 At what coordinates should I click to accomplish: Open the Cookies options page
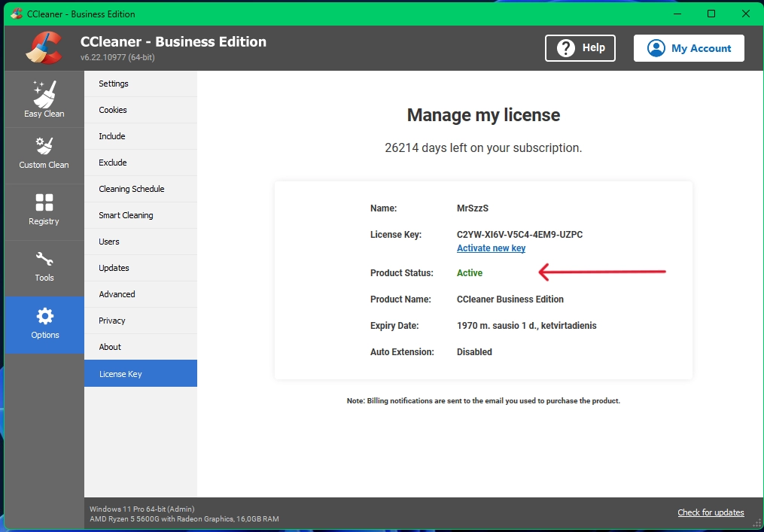[x=141, y=110]
